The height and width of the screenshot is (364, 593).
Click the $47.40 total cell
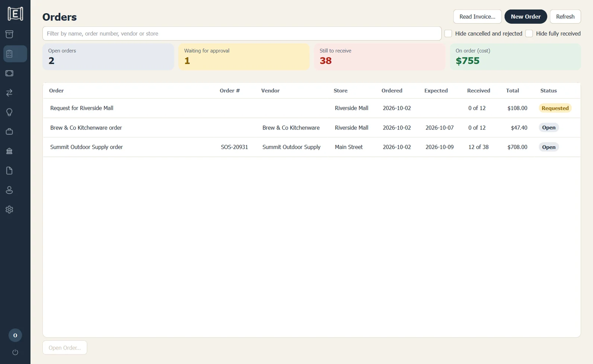pyautogui.click(x=519, y=128)
